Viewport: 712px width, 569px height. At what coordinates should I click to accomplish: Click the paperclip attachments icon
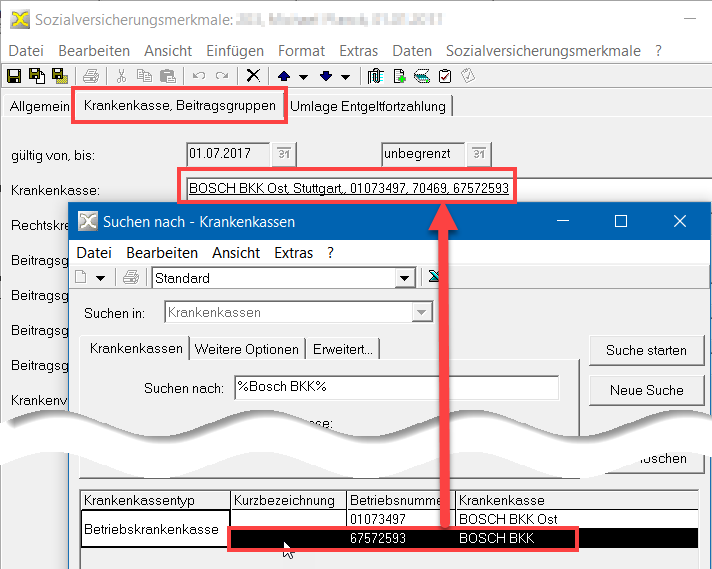point(376,76)
